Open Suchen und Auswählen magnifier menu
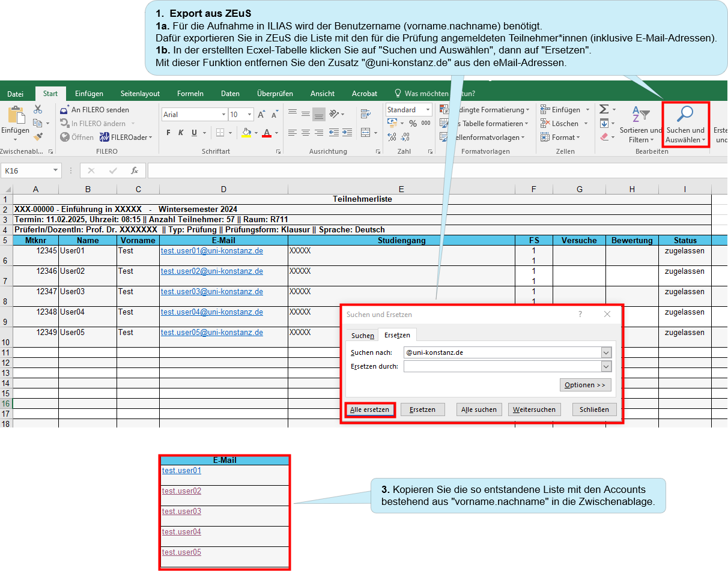 [685, 124]
